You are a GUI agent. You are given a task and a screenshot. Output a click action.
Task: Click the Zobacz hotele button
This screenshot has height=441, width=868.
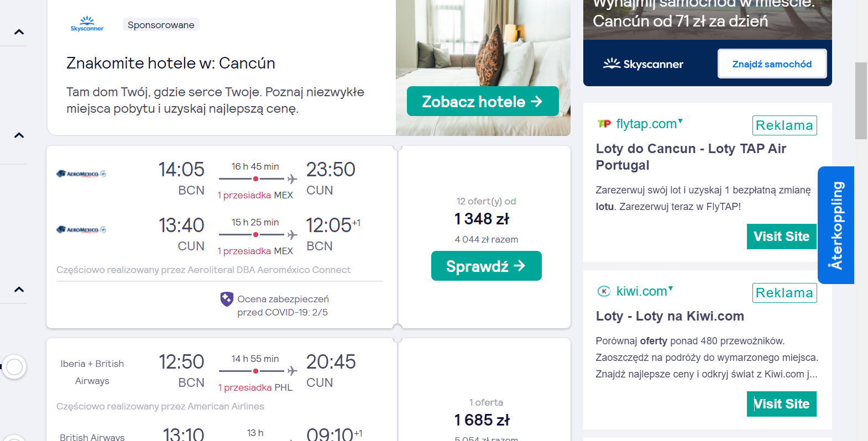(483, 101)
